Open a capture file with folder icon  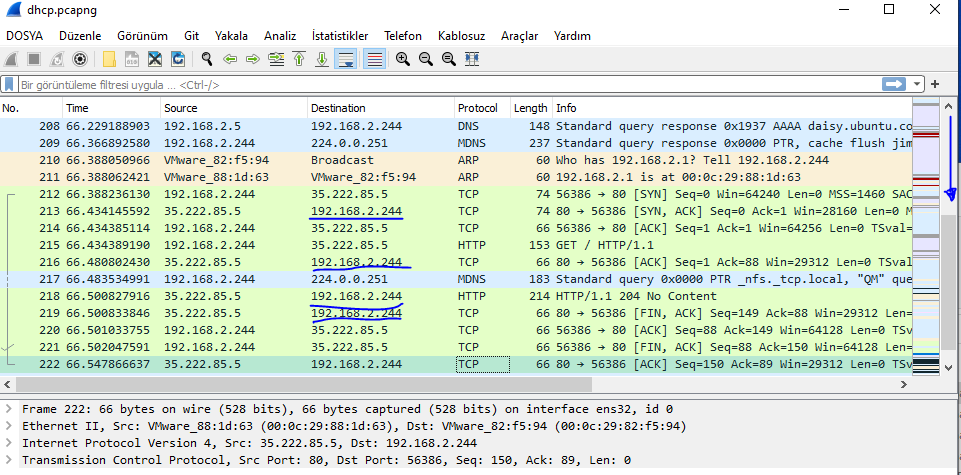(x=109, y=59)
